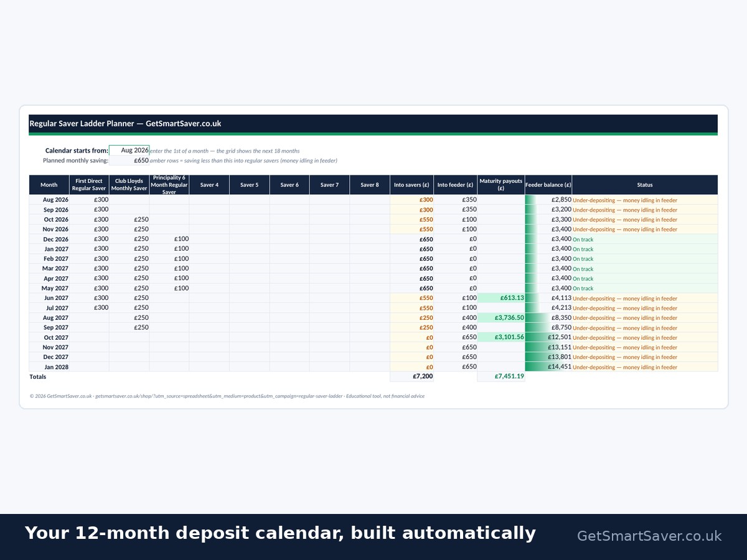This screenshot has width=747, height=560.
Task: Click the Saver 8 column header
Action: [x=369, y=185]
